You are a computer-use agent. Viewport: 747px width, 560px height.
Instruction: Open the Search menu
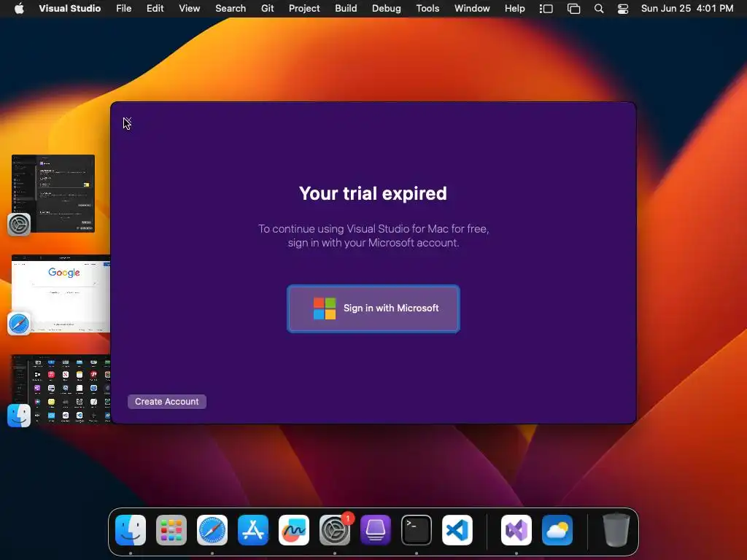point(231,8)
